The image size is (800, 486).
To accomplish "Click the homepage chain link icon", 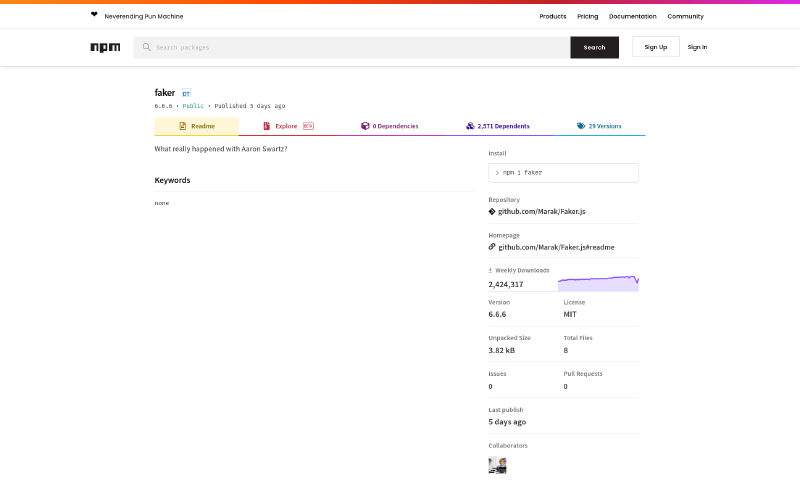I will 492,247.
